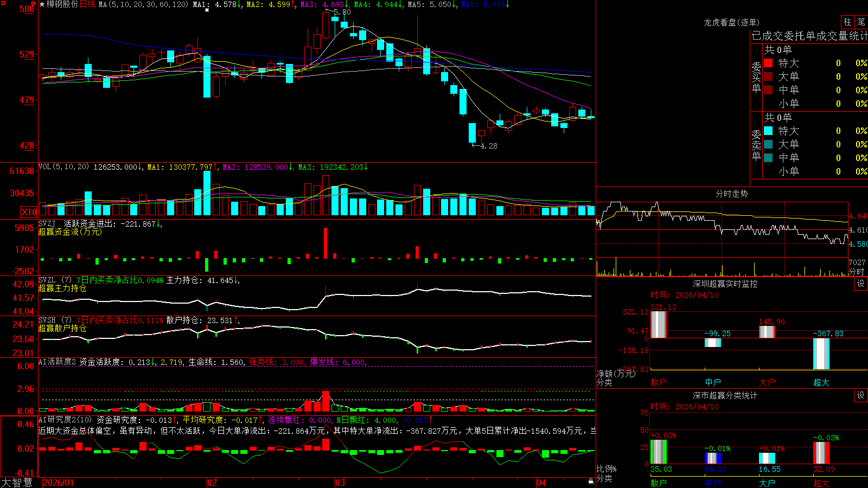Image resolution: width=868 pixels, height=488 pixels.
Task: Select the AI研究度2(10) indicator label
Action: (65, 420)
